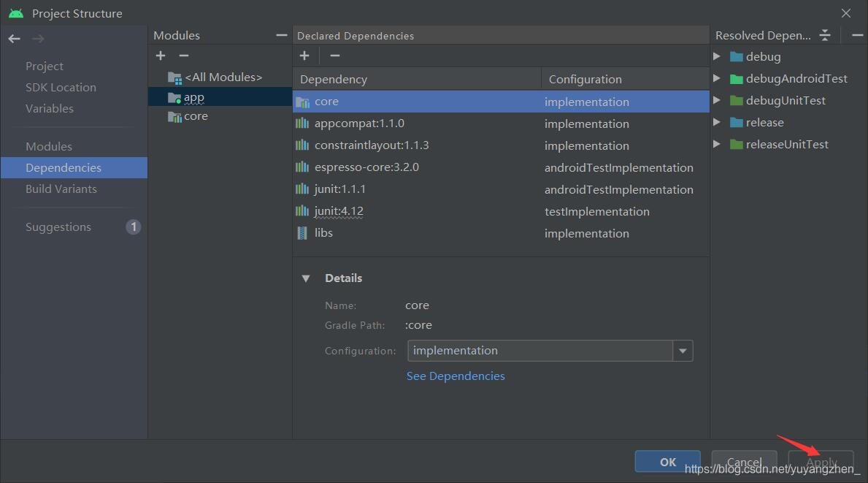Select the constraintlayout:1.1.3 dependency row
This screenshot has width=868, height=483.
(x=500, y=145)
